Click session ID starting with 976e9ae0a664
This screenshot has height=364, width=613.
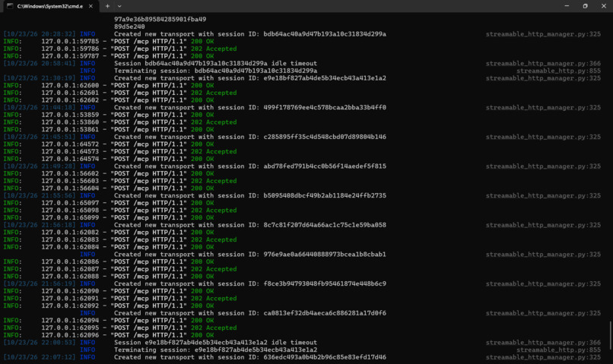(325, 255)
